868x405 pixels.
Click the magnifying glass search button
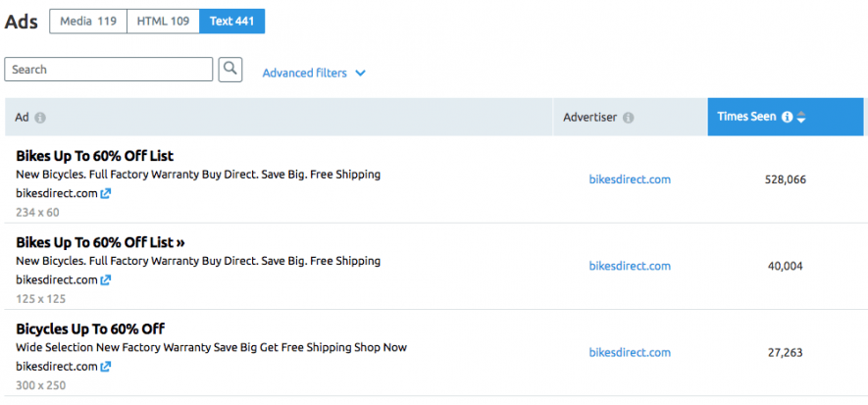click(230, 70)
